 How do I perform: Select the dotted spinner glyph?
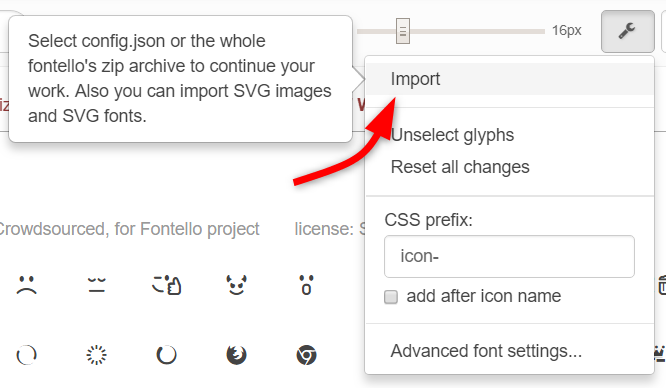[x=97, y=355]
